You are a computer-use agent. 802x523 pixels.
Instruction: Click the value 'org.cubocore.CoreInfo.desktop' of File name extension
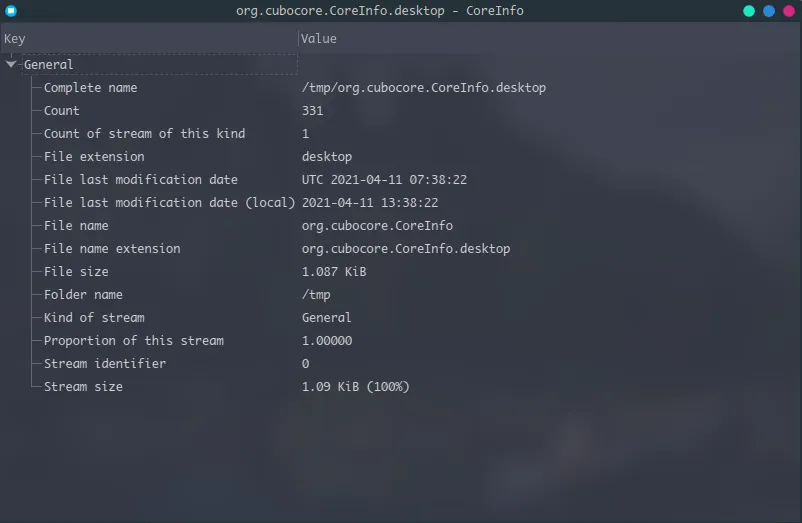pos(406,248)
